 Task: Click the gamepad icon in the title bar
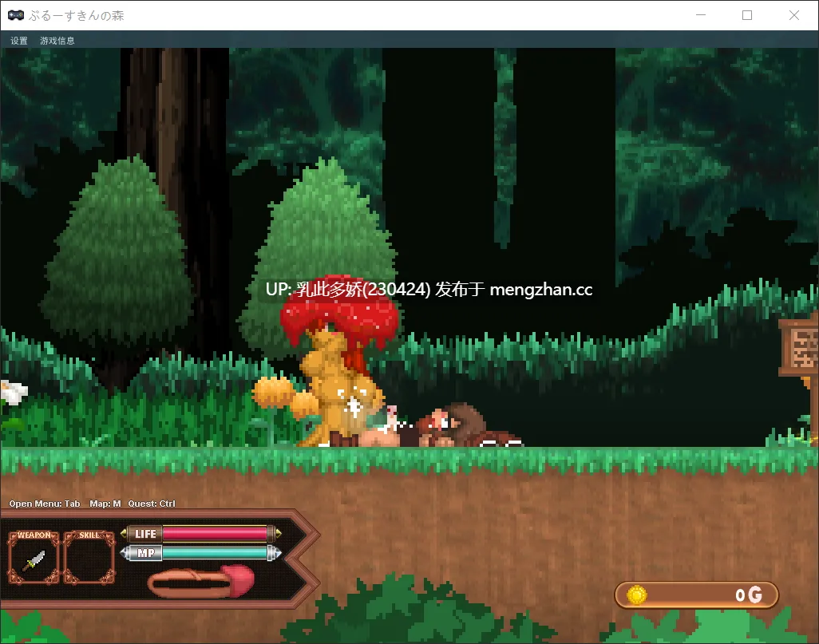[x=16, y=15]
